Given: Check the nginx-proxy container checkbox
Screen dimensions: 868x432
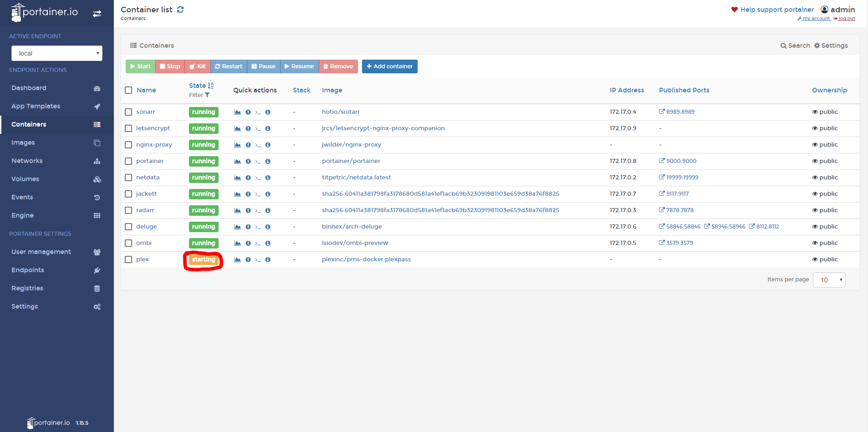Looking at the screenshot, I should tap(128, 145).
